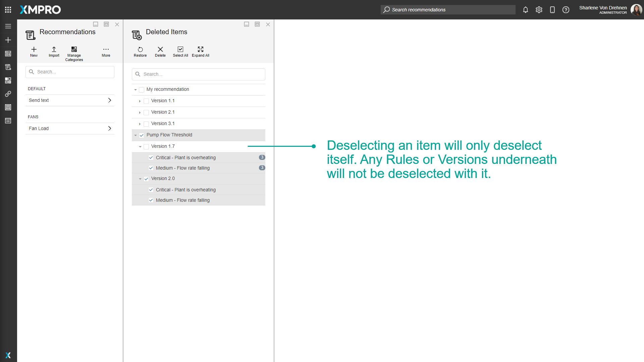Click the Delete X icon
Image resolution: width=644 pixels, height=362 pixels.
(x=160, y=50)
